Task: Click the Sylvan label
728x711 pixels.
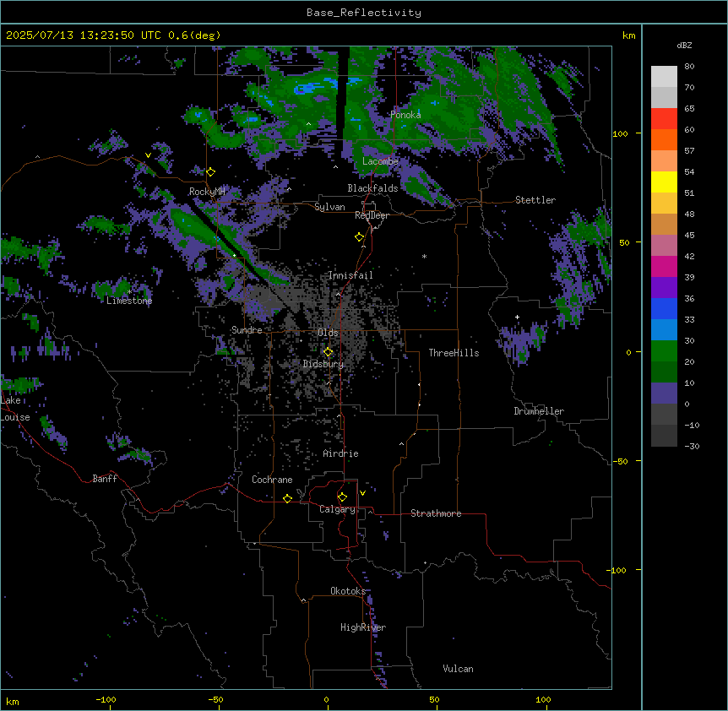Action: [x=329, y=207]
